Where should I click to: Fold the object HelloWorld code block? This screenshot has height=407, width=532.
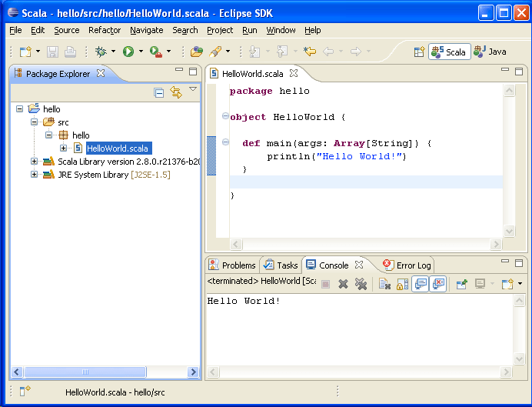pyautogui.click(x=225, y=116)
